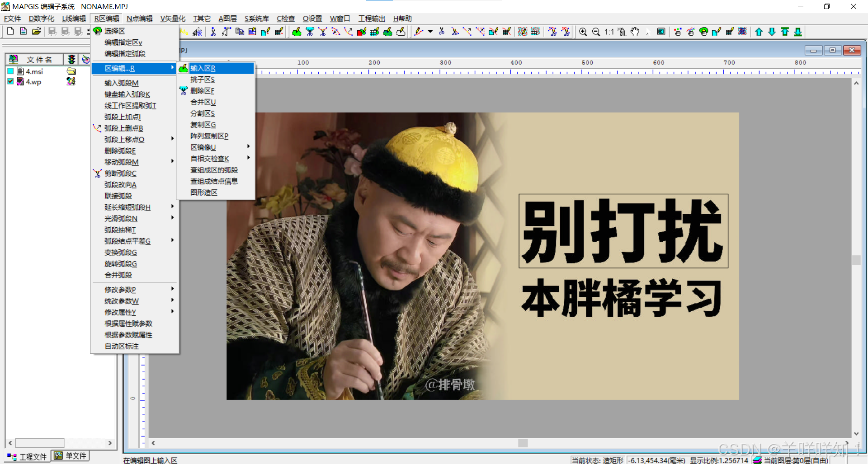This screenshot has height=464, width=868.
Task: Click the 1:1 scale toolbar icon
Action: (609, 32)
